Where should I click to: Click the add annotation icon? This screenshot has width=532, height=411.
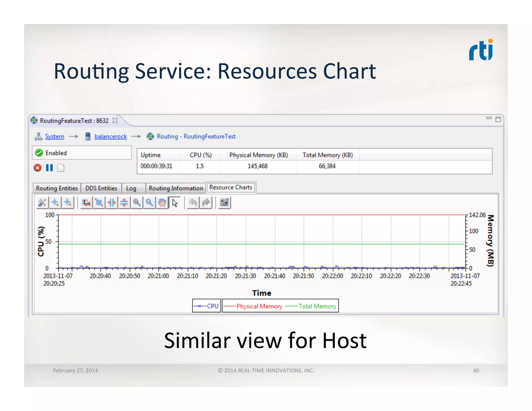(x=55, y=203)
